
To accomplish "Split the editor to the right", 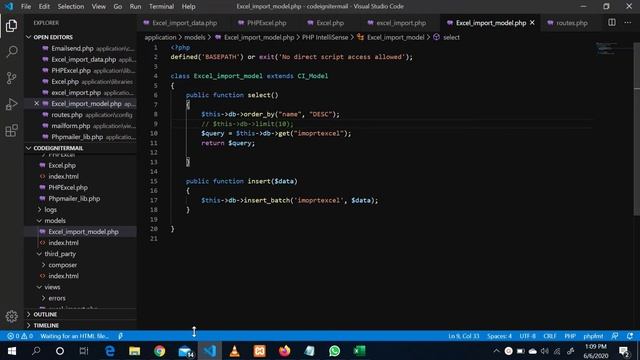I will tap(611, 23).
